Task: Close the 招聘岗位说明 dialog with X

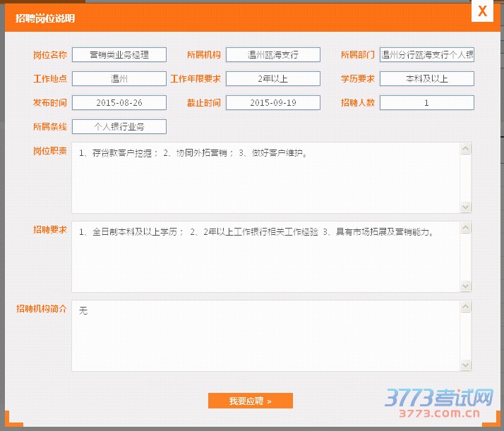Action: pos(482,12)
